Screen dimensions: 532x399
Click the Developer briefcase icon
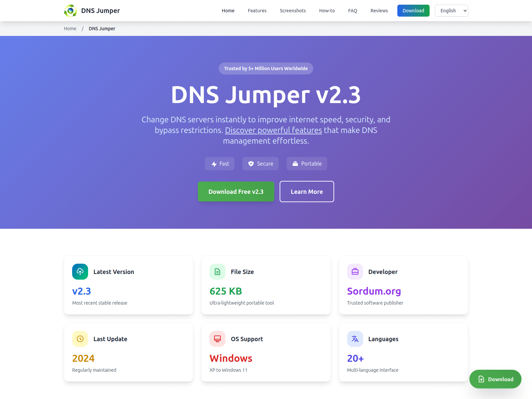pos(355,272)
